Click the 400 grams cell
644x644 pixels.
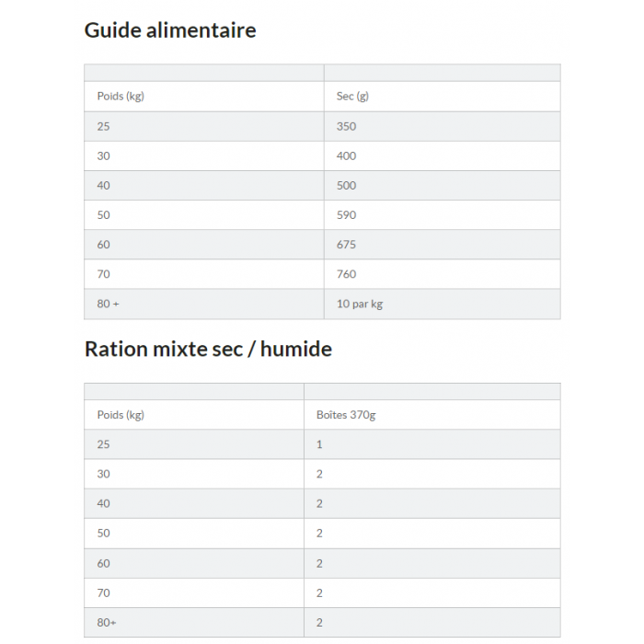tap(346, 155)
